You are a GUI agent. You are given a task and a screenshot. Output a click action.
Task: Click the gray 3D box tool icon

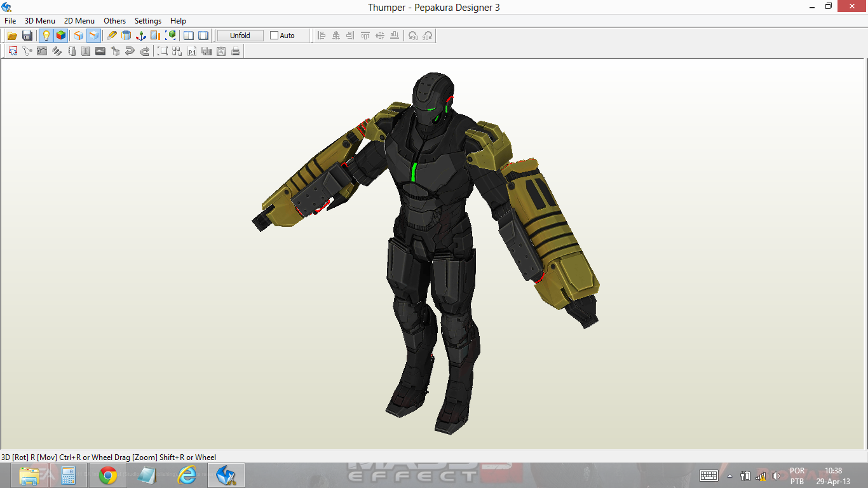coord(115,51)
